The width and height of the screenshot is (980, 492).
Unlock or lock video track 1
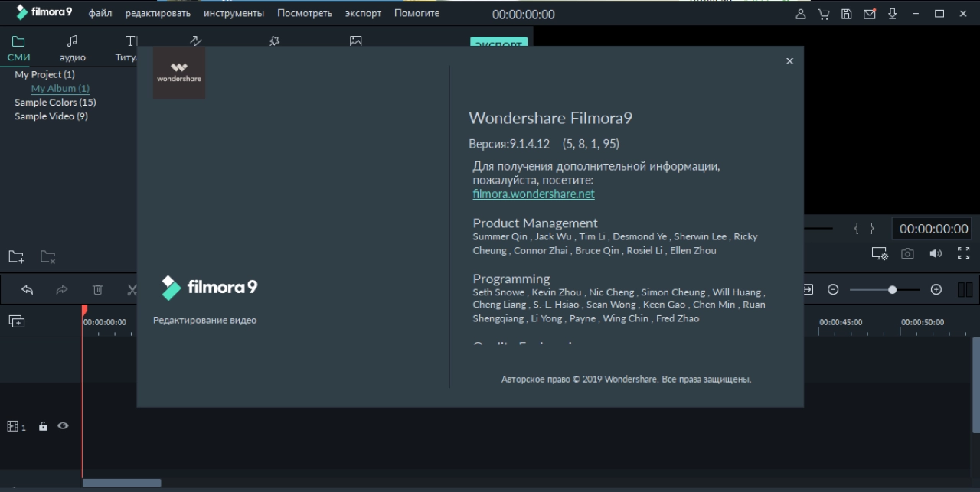click(43, 426)
